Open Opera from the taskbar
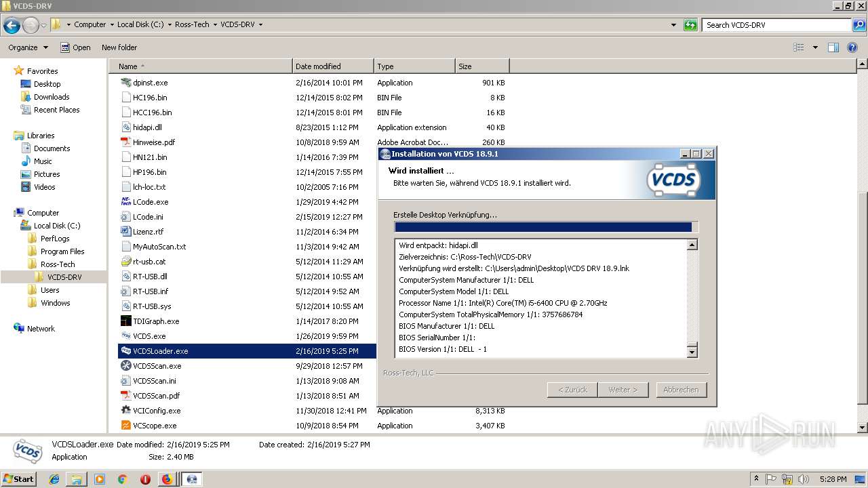 coord(144,479)
